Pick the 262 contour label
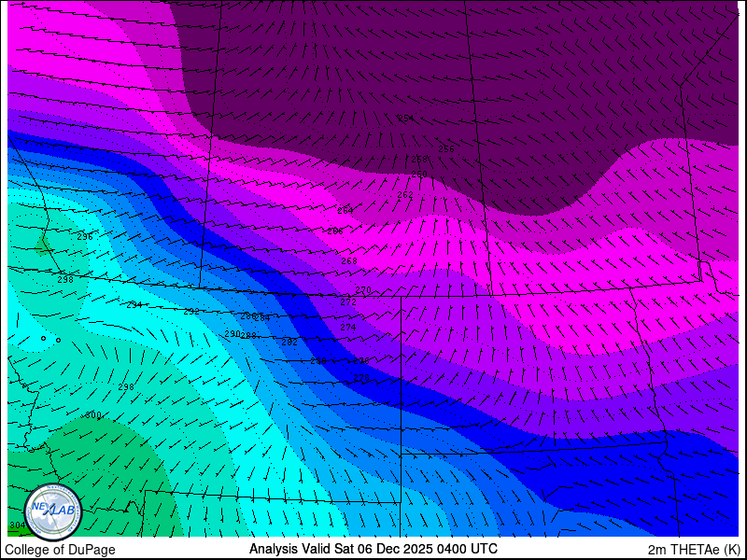This screenshot has width=747, height=560. tap(405, 195)
